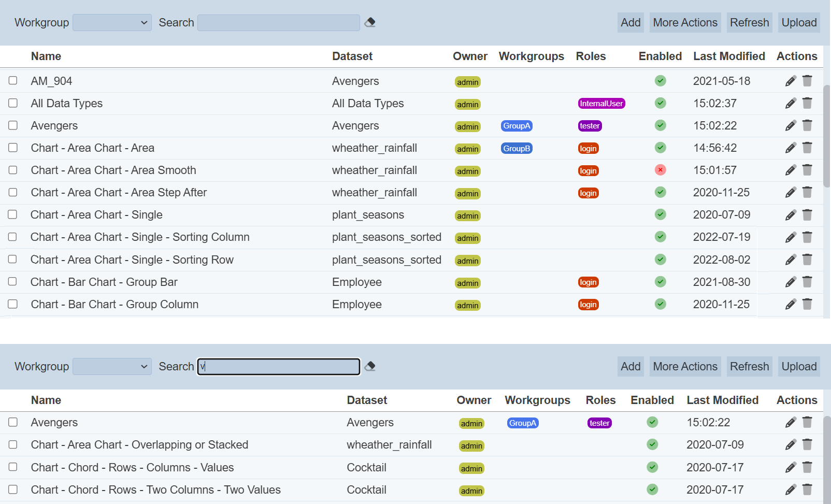Delete the All Data Types row via trash icon
Viewport: 831px width, 504px height.
(807, 103)
